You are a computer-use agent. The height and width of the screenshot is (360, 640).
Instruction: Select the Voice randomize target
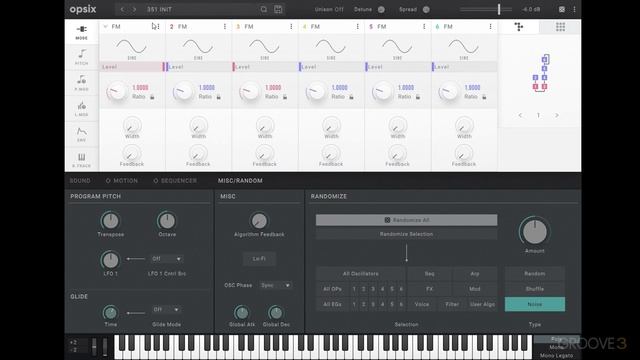(422, 304)
